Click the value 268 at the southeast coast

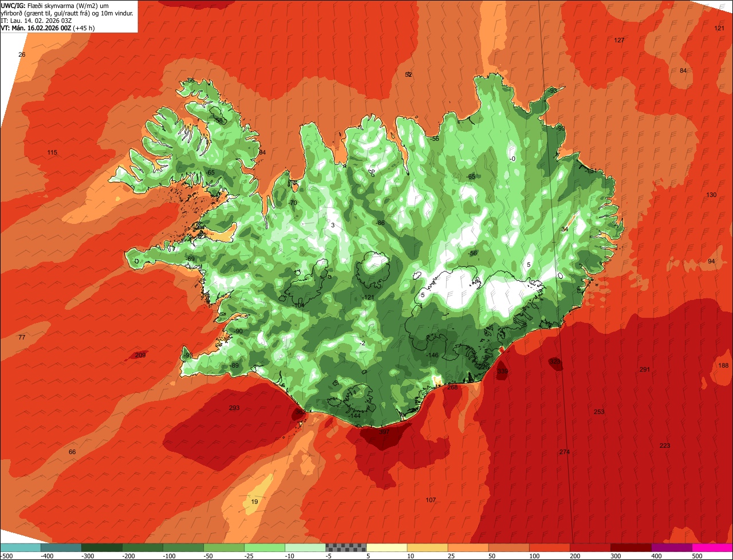click(452, 387)
